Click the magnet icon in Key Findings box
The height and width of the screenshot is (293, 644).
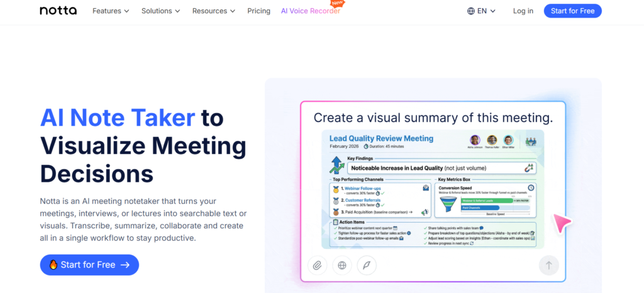pyautogui.click(x=529, y=168)
